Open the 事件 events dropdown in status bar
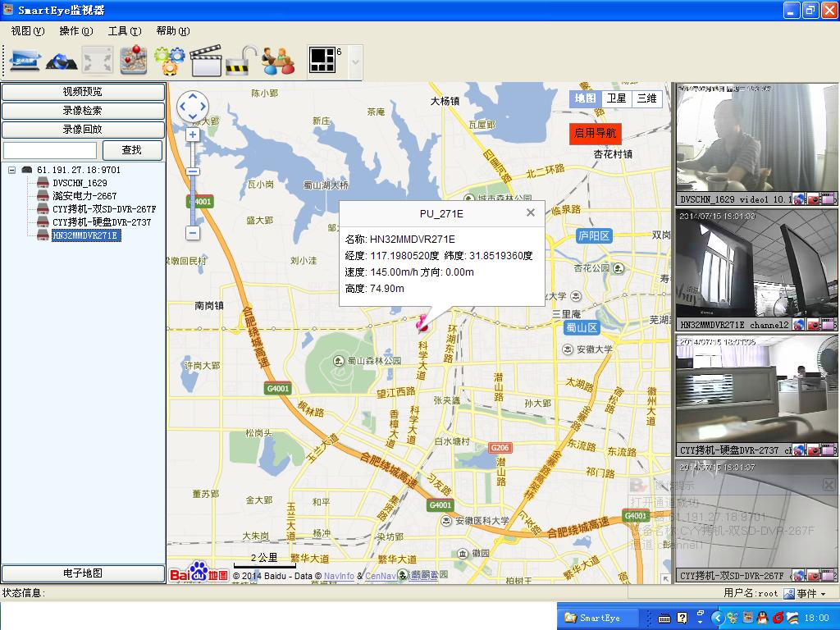The image size is (840, 630). coord(806,593)
